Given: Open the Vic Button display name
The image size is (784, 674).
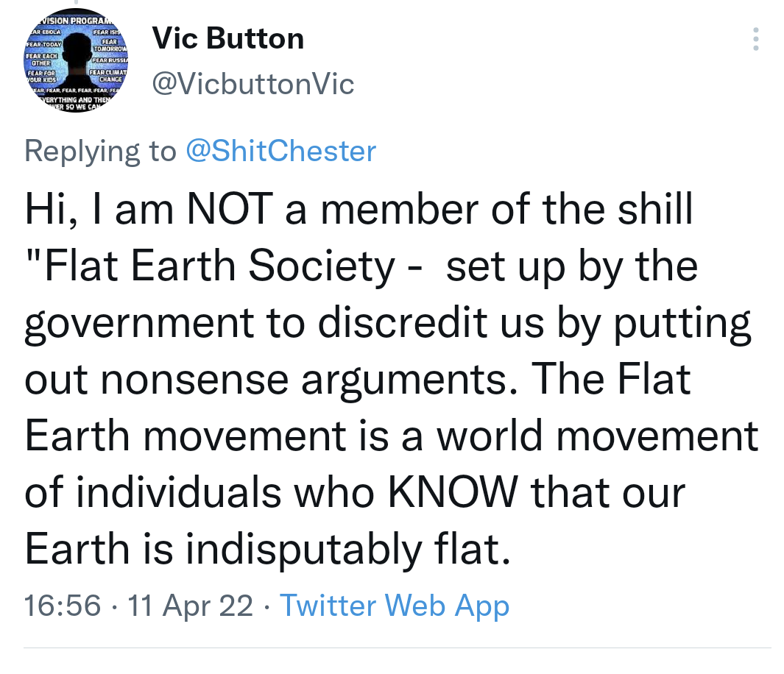Looking at the screenshot, I should point(227,38).
